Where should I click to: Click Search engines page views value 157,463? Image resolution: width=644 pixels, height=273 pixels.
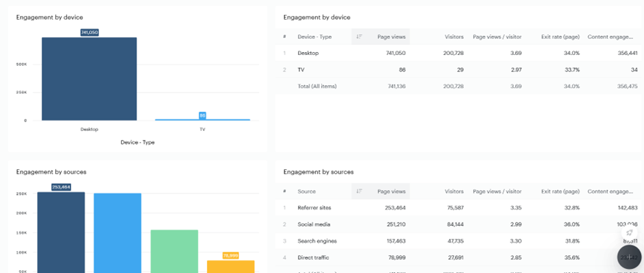point(395,241)
